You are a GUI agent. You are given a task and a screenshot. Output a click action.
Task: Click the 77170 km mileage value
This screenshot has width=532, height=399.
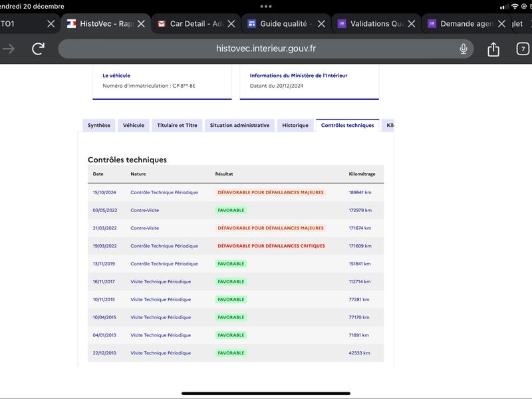pos(359,317)
